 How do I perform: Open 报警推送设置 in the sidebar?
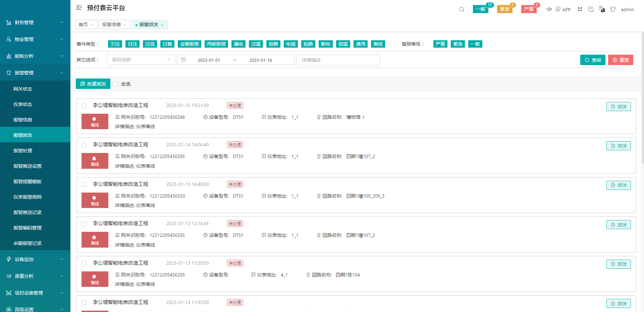[x=35, y=166]
